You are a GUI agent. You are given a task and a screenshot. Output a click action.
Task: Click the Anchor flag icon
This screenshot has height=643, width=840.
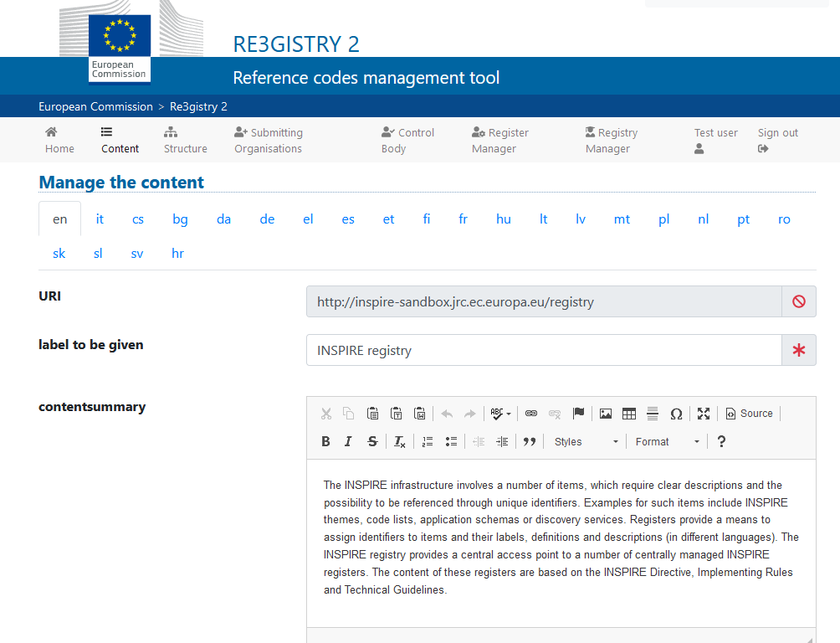click(578, 414)
